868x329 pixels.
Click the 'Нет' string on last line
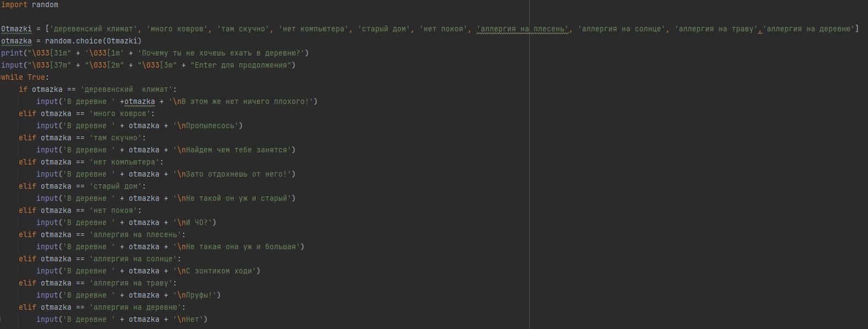click(x=194, y=320)
